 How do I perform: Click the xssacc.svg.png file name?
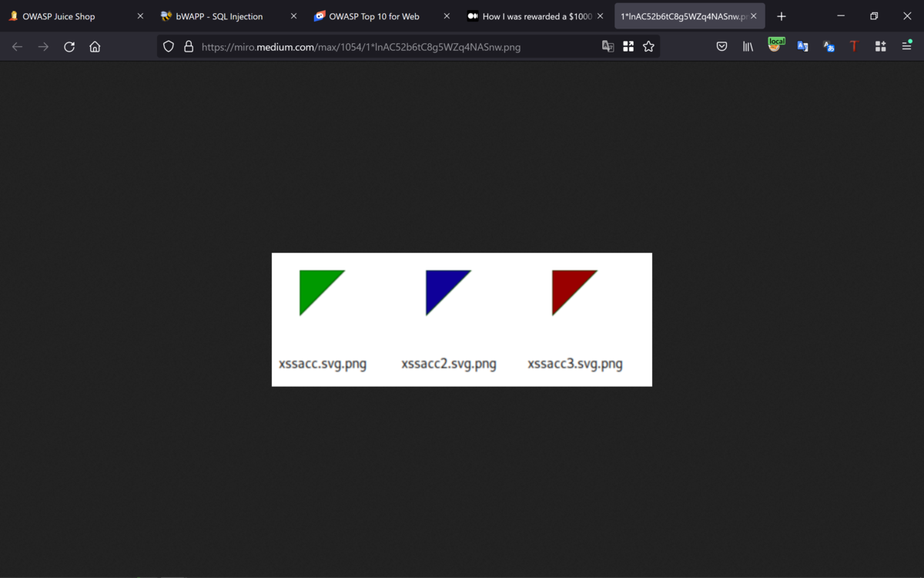pyautogui.click(x=323, y=364)
